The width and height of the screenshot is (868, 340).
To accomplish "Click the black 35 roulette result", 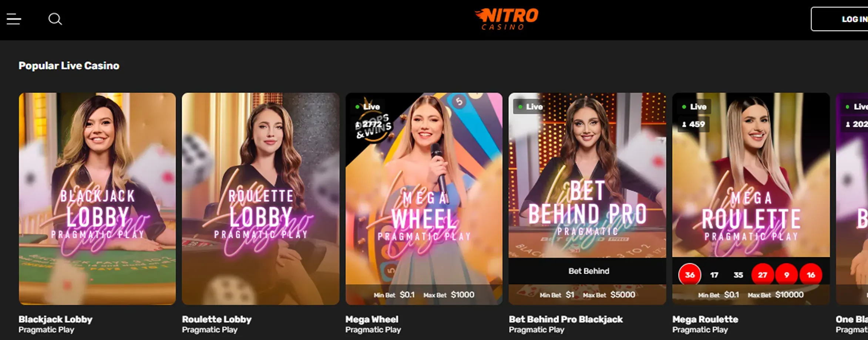I will (738, 275).
